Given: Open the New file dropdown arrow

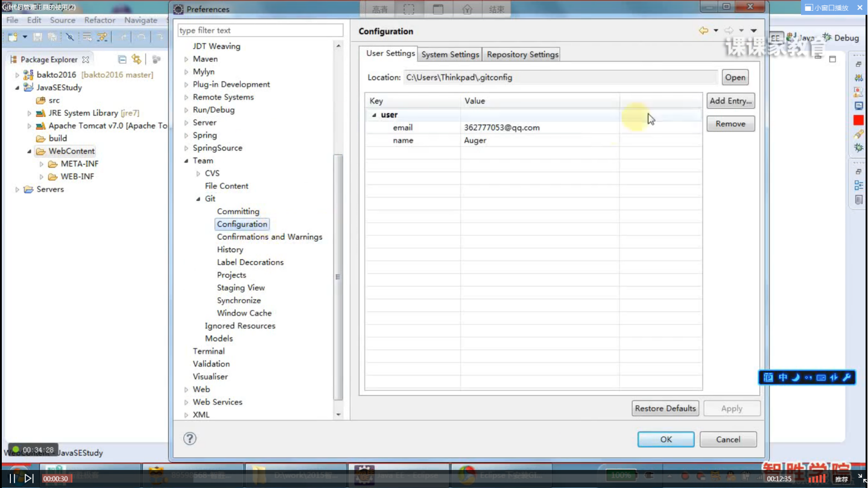Looking at the screenshot, I should click(25, 37).
